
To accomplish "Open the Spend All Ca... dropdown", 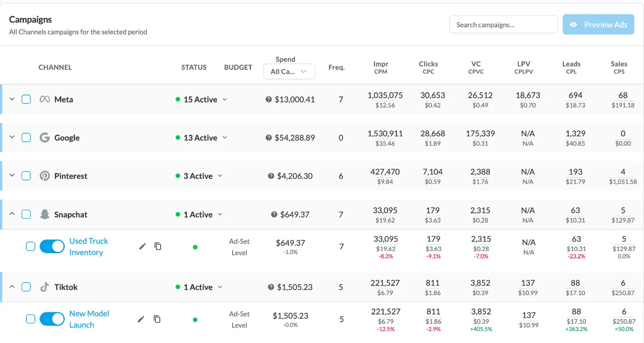I will (289, 71).
